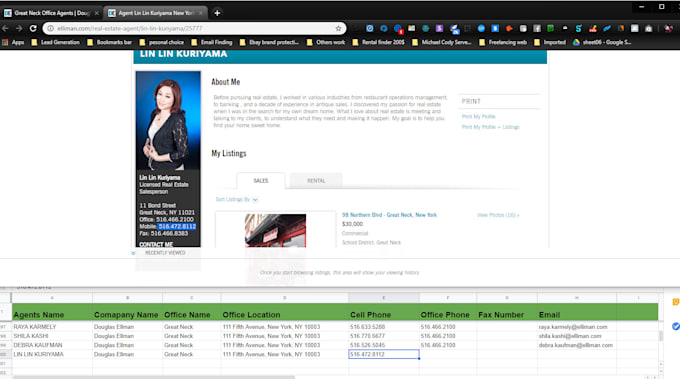This screenshot has width=680, height=379.
Task: Click the yellow icon in spreadsheet side panel
Action: 676,302
